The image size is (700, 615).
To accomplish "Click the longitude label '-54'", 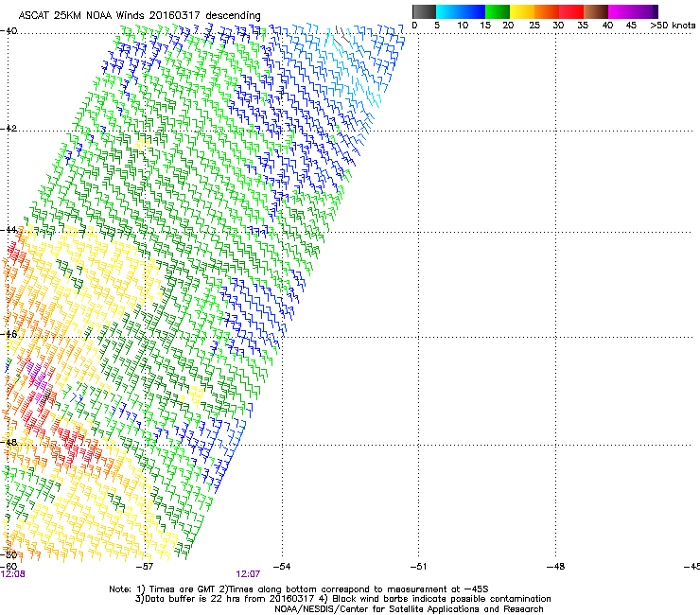I will (281, 567).
